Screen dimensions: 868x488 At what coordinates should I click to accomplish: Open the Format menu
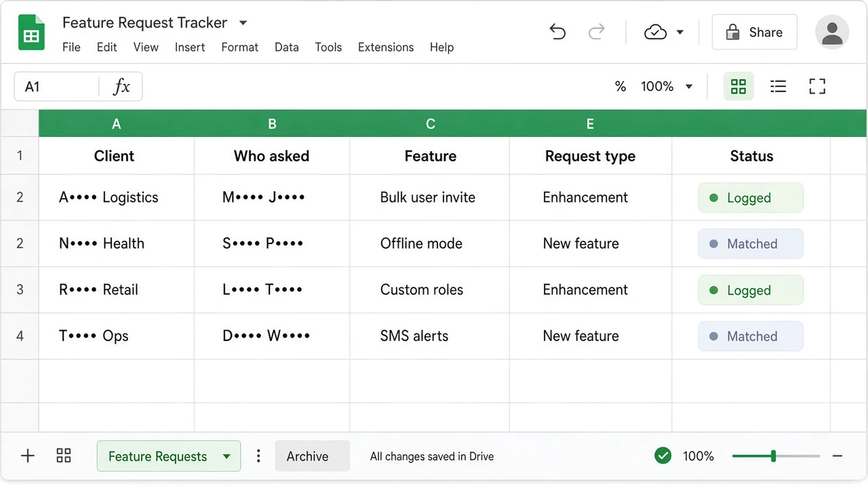point(240,47)
